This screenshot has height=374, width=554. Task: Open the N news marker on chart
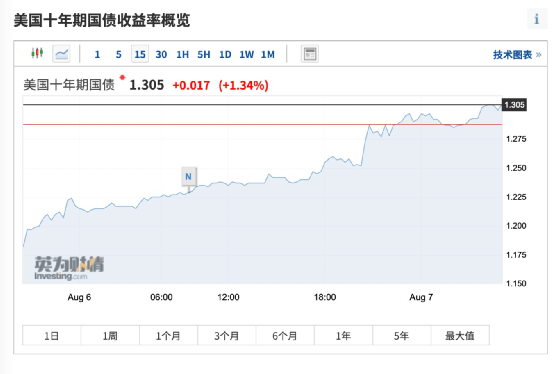tap(189, 177)
